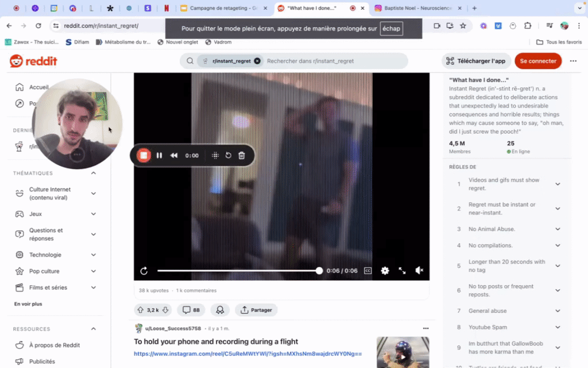Click the Reddit logo

[x=33, y=61]
